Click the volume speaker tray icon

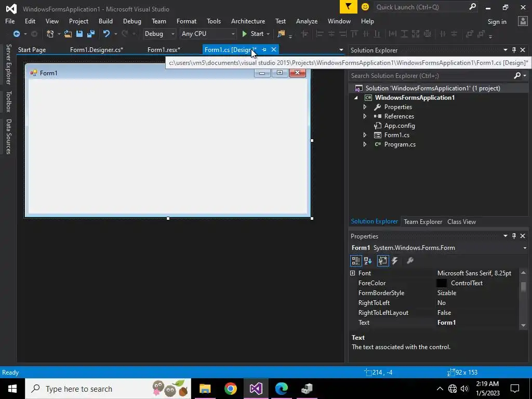point(464,389)
